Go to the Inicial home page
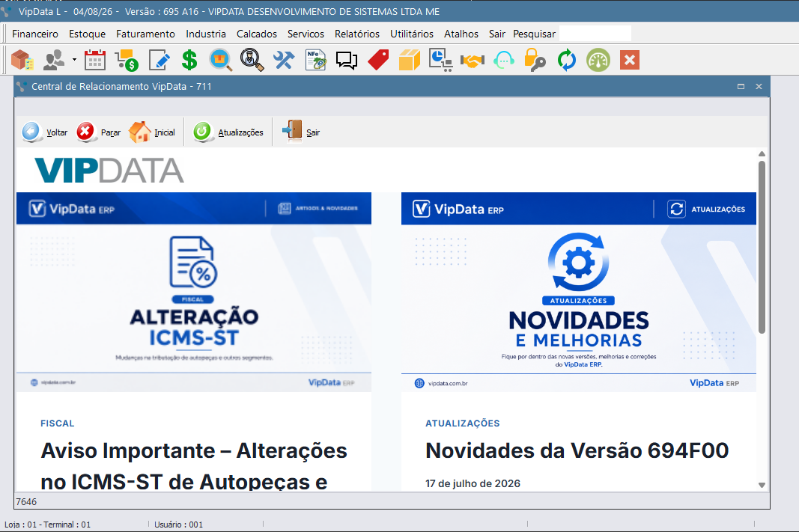This screenshot has height=532, width=799. (x=152, y=132)
